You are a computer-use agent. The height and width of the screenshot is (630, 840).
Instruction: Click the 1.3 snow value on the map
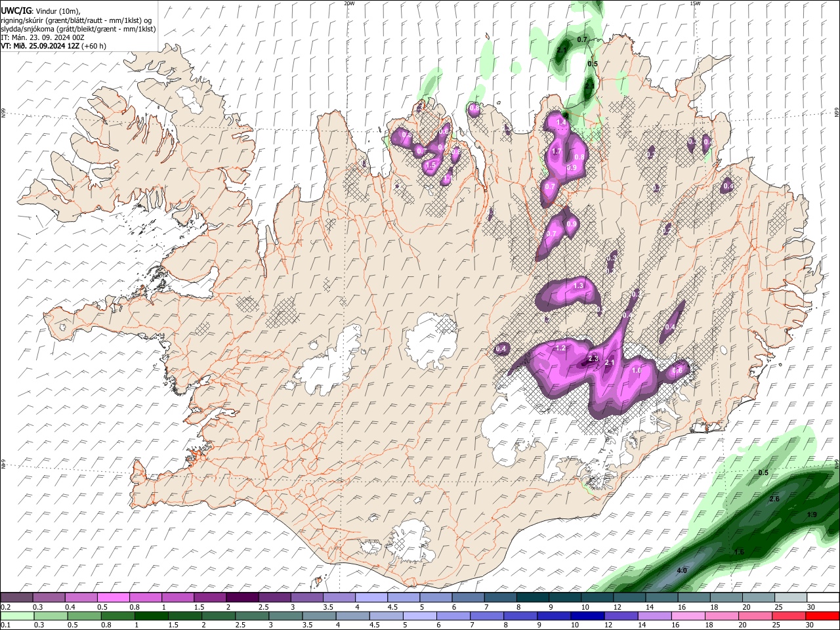click(x=579, y=285)
